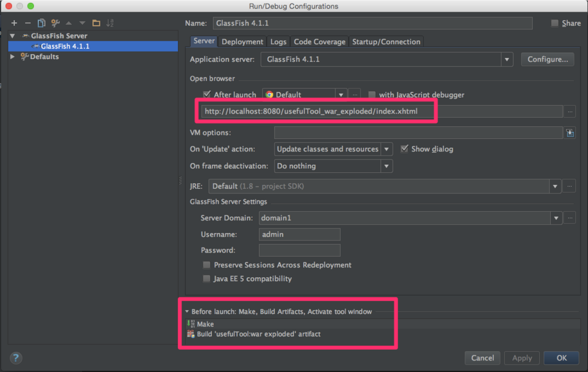Toggle the After launch checkbox
The width and height of the screenshot is (588, 372).
click(207, 94)
